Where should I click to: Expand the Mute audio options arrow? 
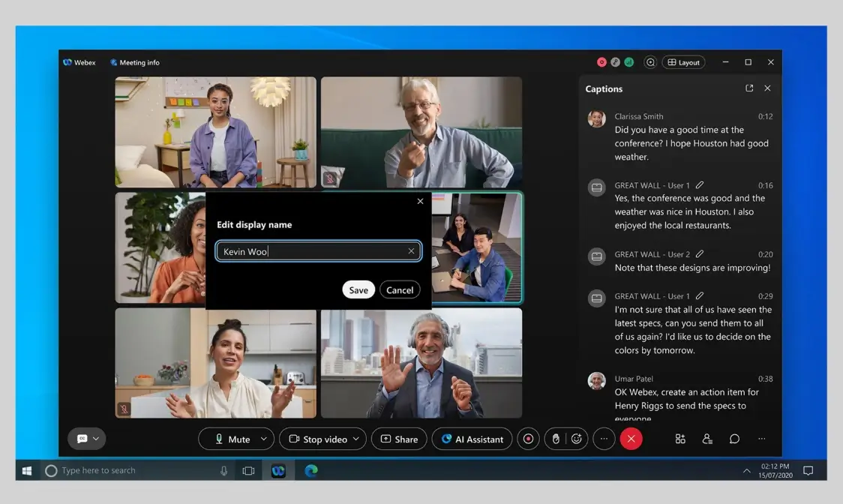coord(263,439)
